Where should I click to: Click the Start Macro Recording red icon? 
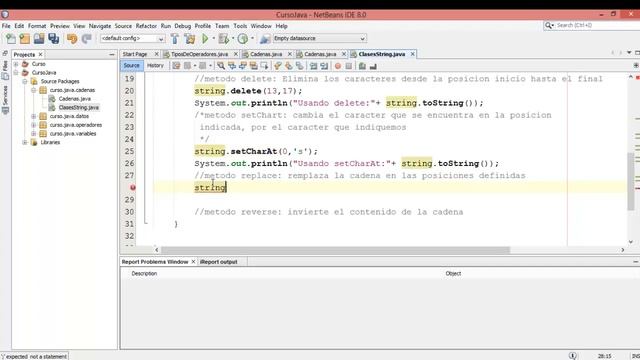338,66
